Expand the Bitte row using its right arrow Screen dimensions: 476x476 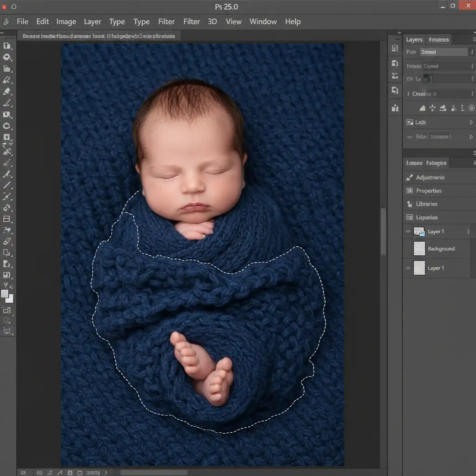point(471,137)
